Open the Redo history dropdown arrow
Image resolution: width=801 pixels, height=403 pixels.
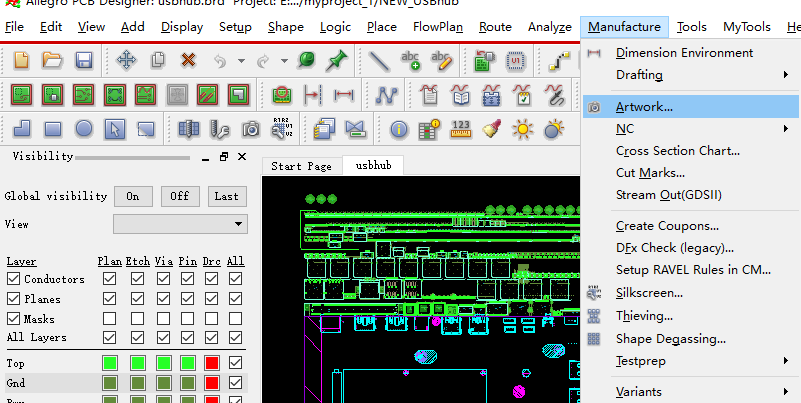point(284,61)
